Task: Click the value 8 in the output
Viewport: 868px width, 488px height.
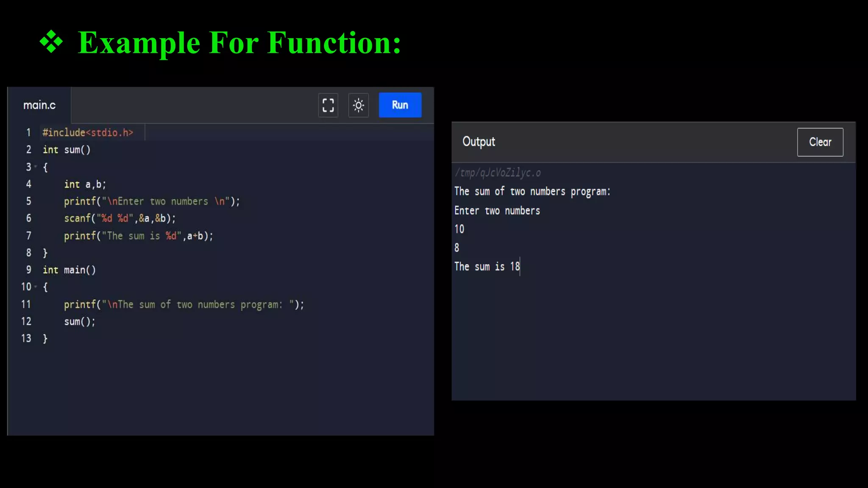Action: pyautogui.click(x=457, y=248)
